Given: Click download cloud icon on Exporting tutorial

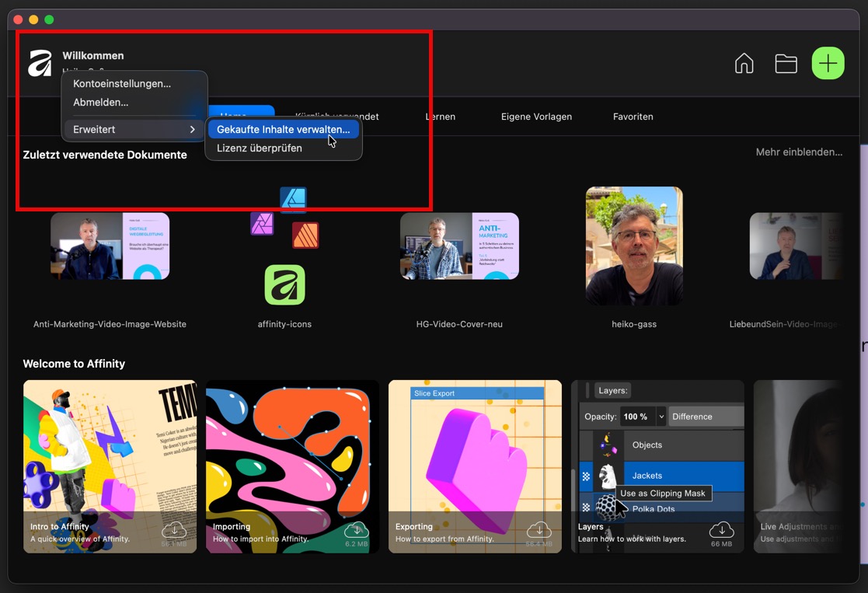Looking at the screenshot, I should click(539, 530).
